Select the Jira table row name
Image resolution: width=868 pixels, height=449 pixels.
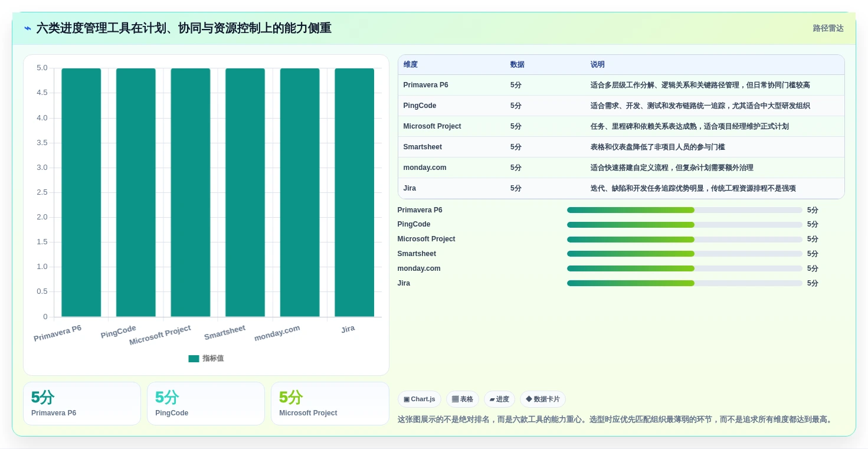pos(410,188)
